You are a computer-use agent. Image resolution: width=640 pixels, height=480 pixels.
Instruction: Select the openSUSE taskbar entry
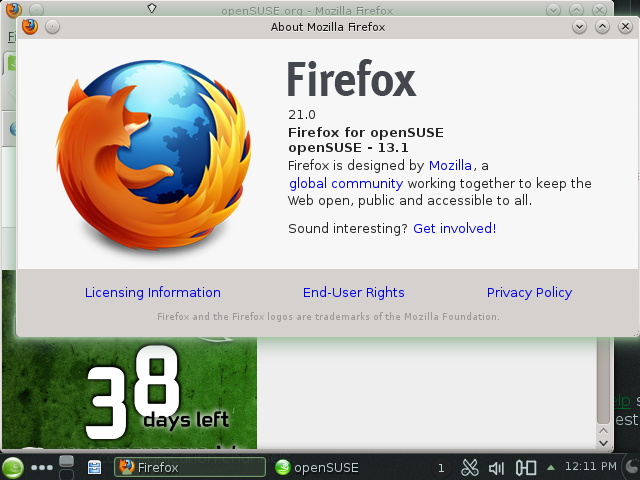pos(317,468)
